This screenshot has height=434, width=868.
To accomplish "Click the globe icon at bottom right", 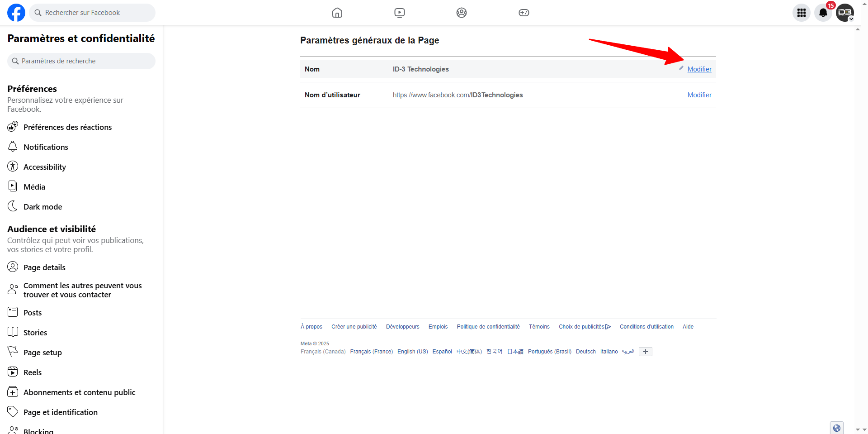I will 837,428.
